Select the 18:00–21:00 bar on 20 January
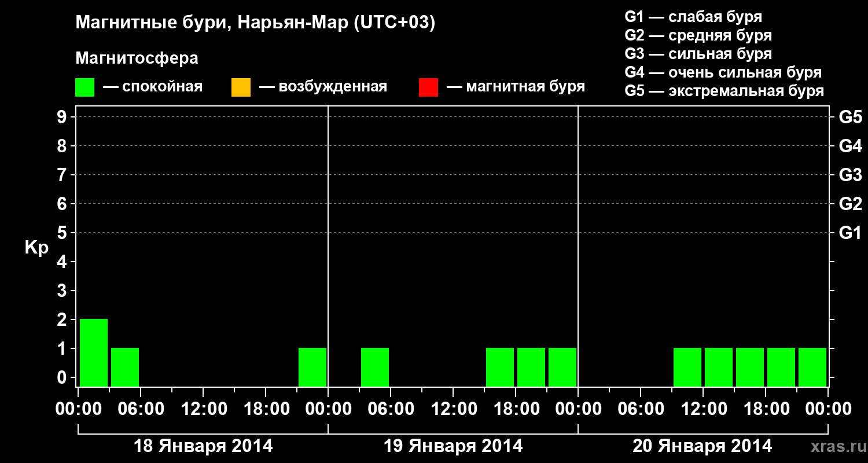The width and height of the screenshot is (868, 463). [x=781, y=367]
